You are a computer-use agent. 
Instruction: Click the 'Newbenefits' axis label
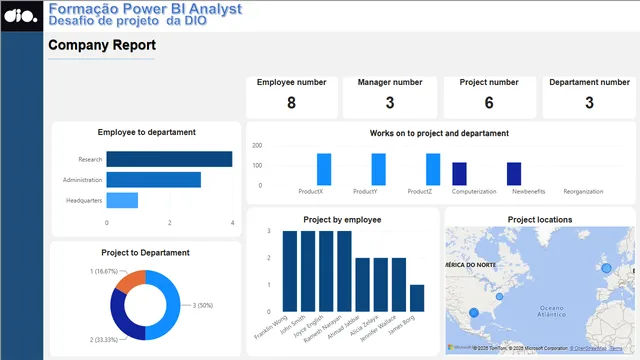pyautogui.click(x=529, y=191)
